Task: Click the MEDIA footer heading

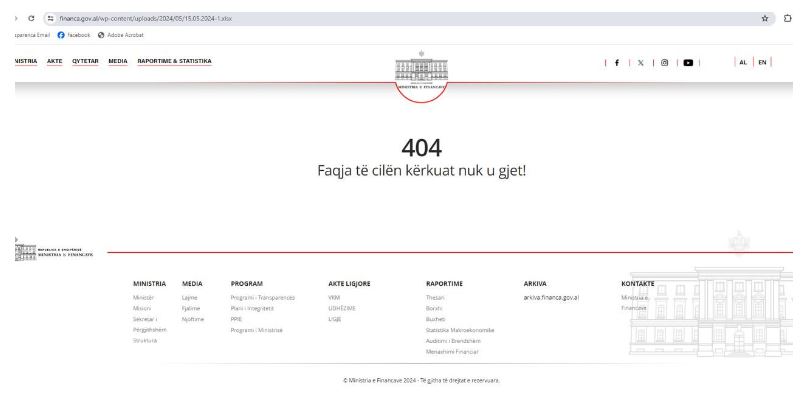Action: pos(192,283)
